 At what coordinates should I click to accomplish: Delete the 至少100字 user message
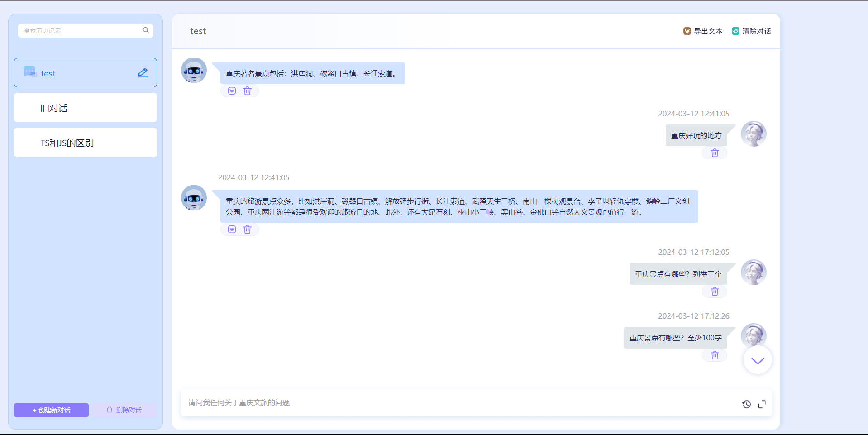(x=715, y=355)
